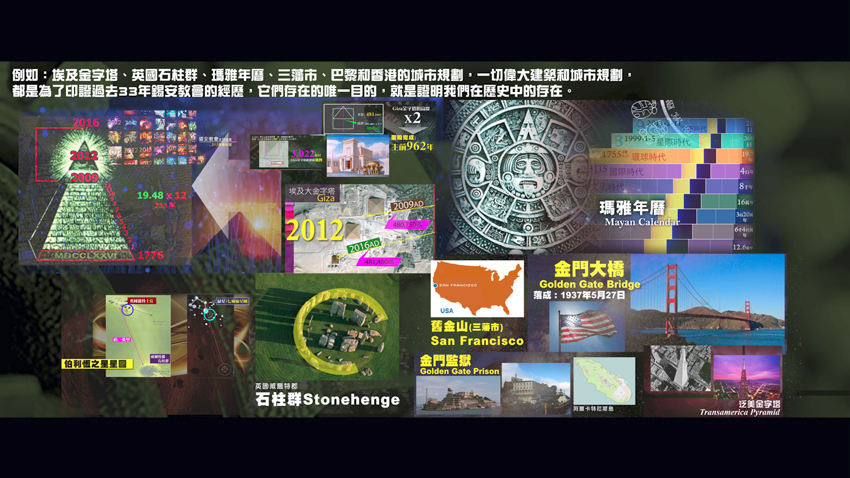Screen dimensions: 850x478
Task: Click the '石柱群Stonehenge' title
Action: click(x=327, y=400)
